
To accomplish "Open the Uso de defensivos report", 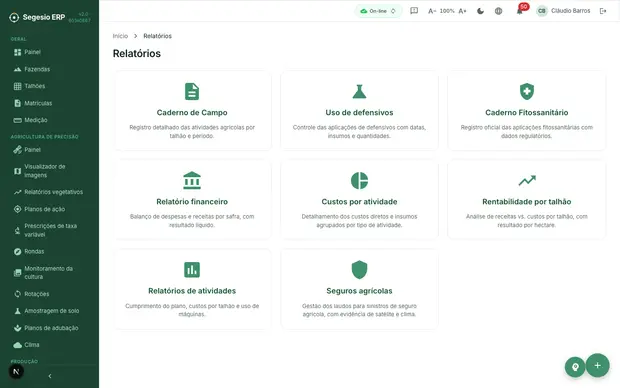I will click(359, 111).
